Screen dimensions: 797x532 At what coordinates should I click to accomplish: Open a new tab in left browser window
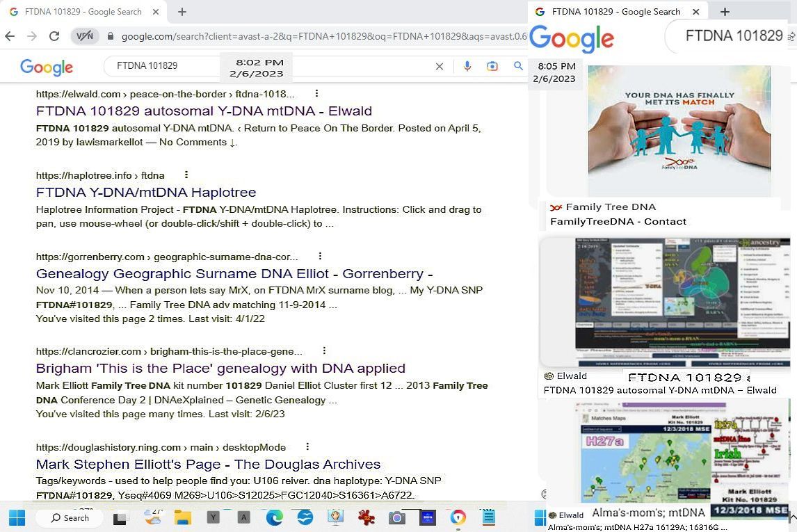tap(182, 12)
